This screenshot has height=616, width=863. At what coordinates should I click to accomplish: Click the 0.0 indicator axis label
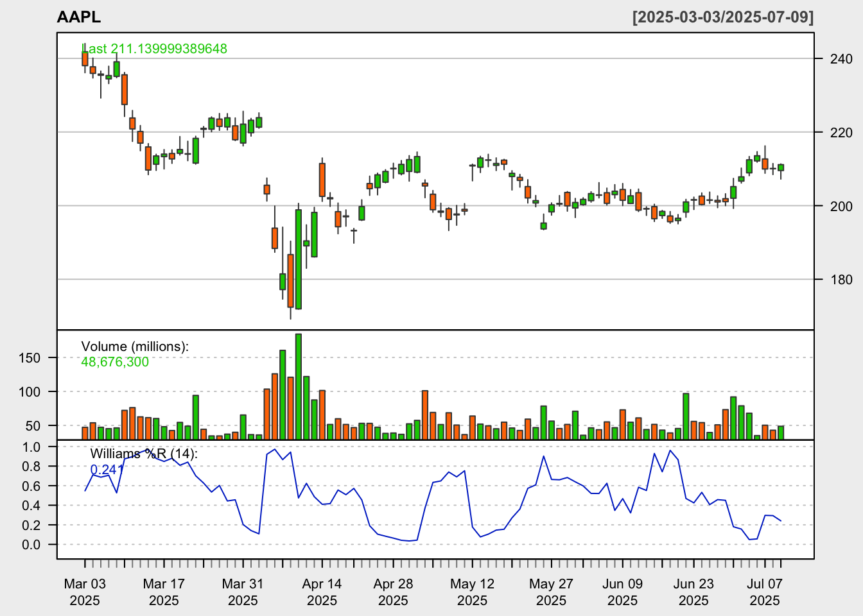pyautogui.click(x=31, y=545)
